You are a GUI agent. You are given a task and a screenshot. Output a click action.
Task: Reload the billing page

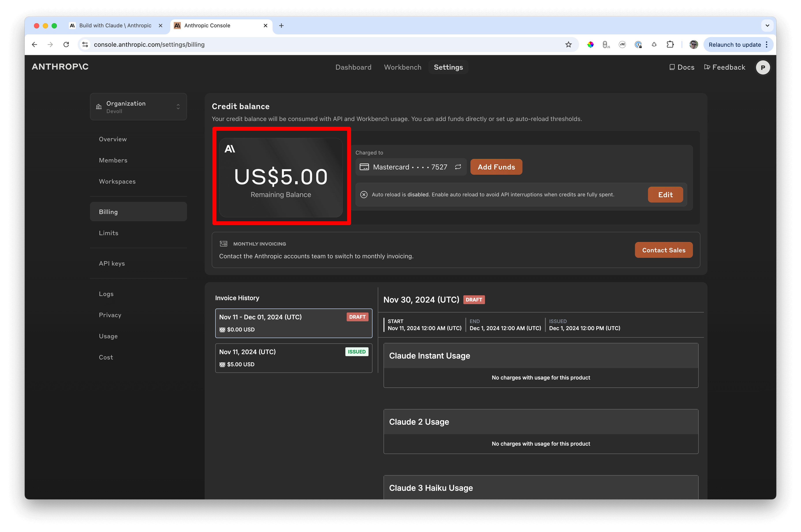pyautogui.click(x=66, y=45)
